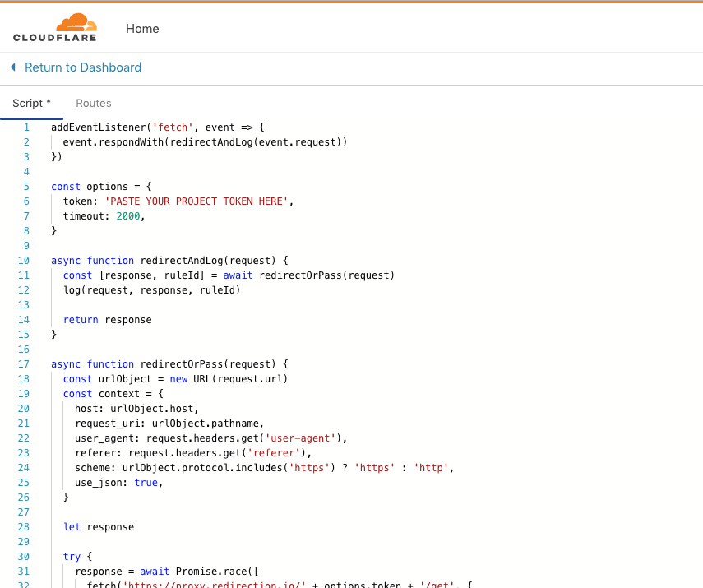
Task: Click line number 1 in the editor gutter
Action: tap(26, 127)
